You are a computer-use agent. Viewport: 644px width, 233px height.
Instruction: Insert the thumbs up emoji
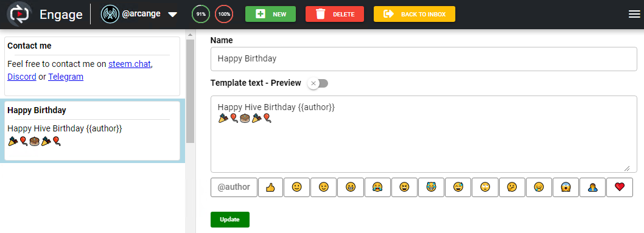(x=270, y=187)
